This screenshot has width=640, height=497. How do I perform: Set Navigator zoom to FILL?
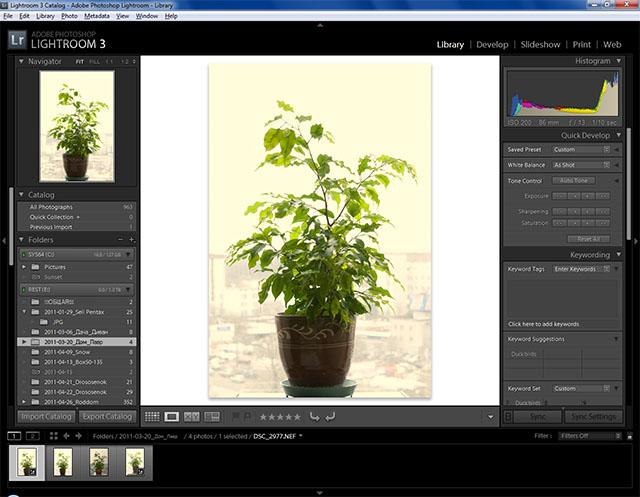pyautogui.click(x=94, y=62)
